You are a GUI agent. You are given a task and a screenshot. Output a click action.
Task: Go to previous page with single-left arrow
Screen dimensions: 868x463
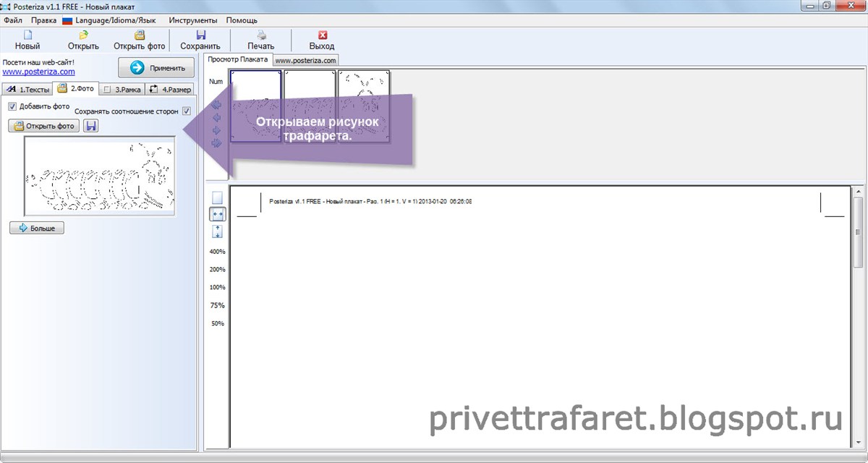[x=216, y=118]
